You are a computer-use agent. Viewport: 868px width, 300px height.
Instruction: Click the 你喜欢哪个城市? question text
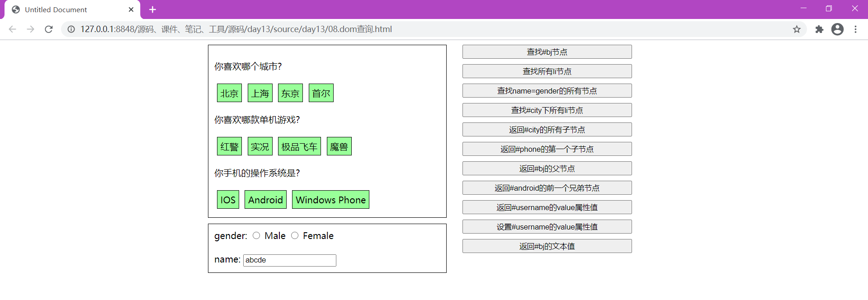[248, 66]
